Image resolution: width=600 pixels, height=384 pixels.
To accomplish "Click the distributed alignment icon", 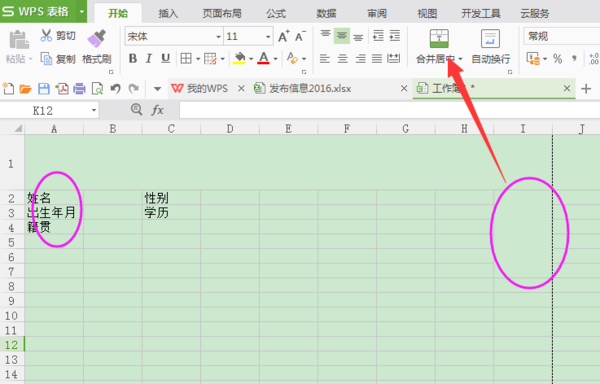I will click(394, 59).
